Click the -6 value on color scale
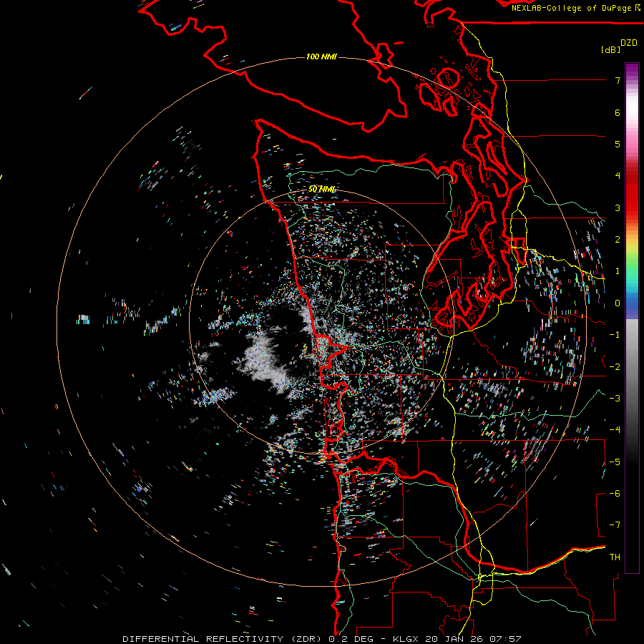Screen dimensions: 644x644 615,494
